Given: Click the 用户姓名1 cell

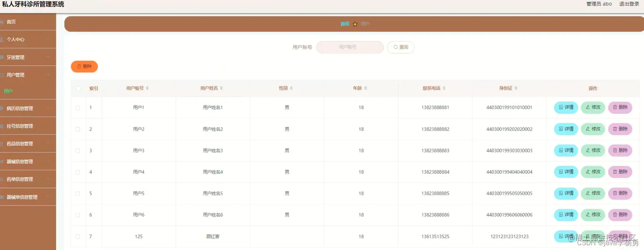Looking at the screenshot, I should (213, 108).
